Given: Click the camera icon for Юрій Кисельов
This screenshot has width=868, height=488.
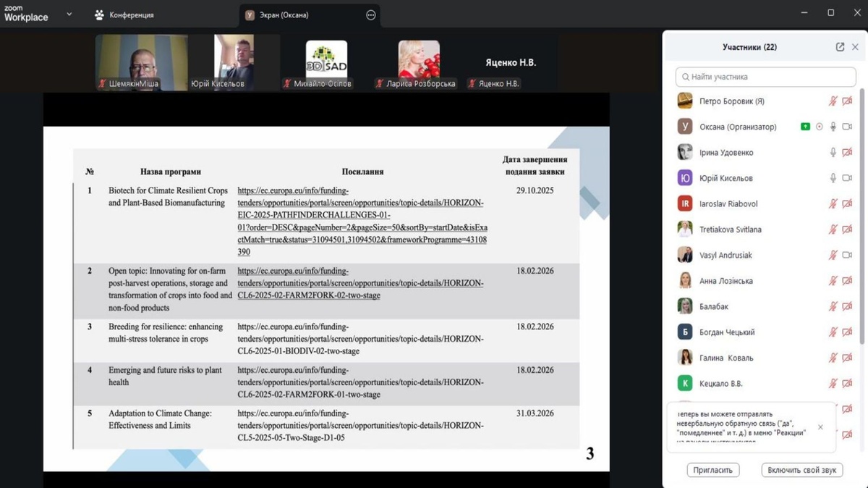Looking at the screenshot, I should pos(847,178).
